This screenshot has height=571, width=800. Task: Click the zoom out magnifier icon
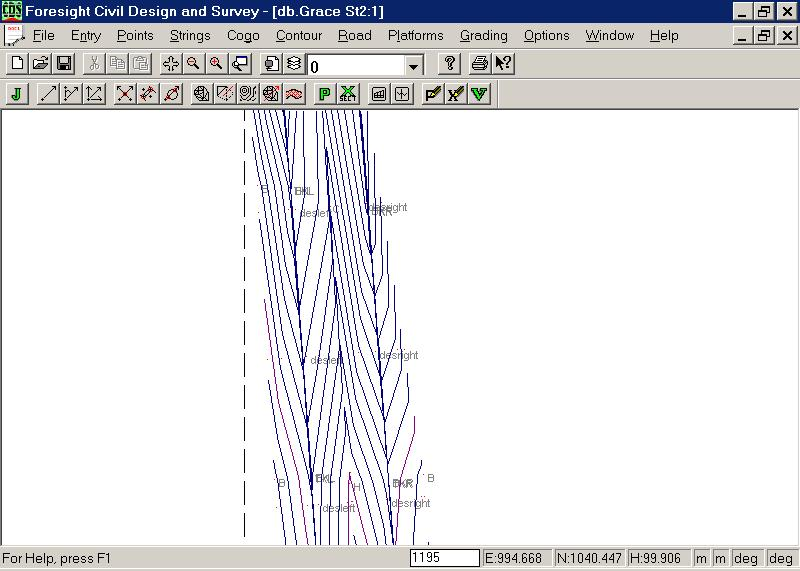193,64
